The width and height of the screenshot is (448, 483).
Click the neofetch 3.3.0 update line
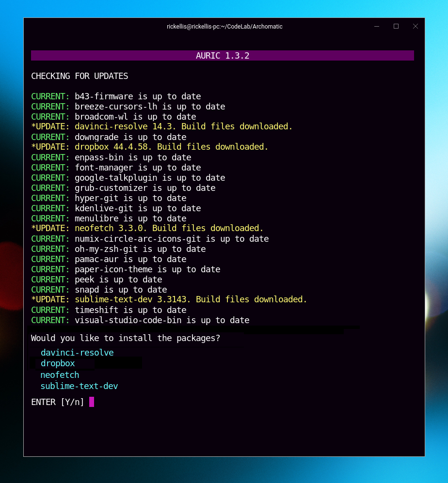(147, 228)
